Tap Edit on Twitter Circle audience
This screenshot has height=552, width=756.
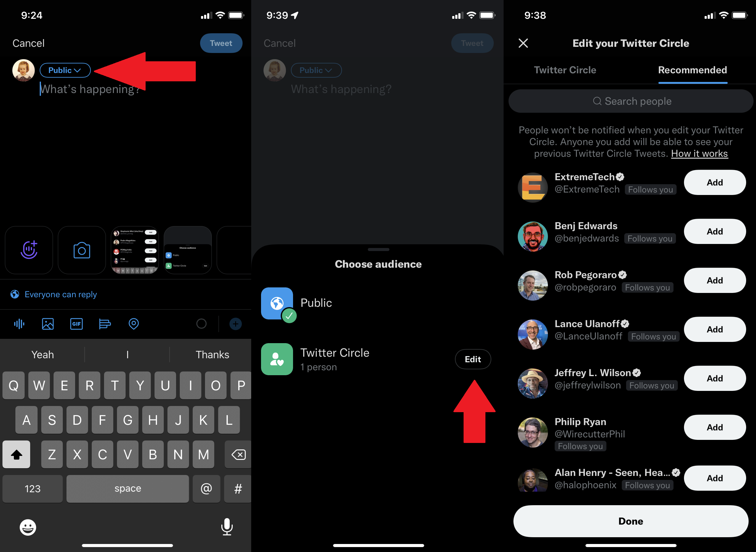[x=473, y=359]
